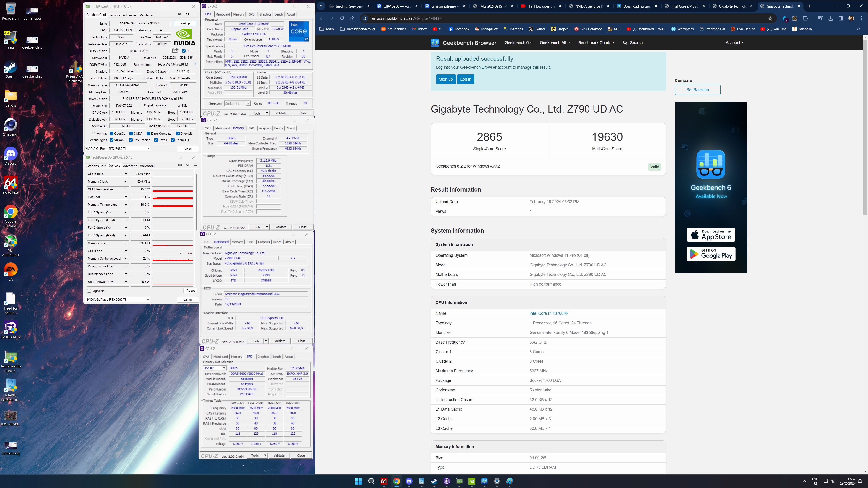Switch to the NVIDIA GeForce browser tab
Screen dimensions: 868x488
589,6
